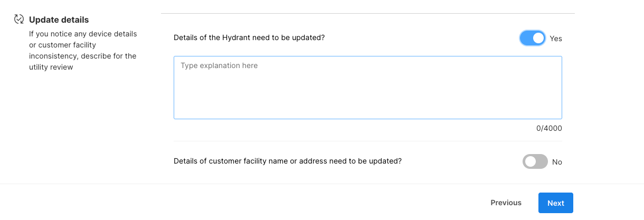Click the Hydrant details question label

249,37
